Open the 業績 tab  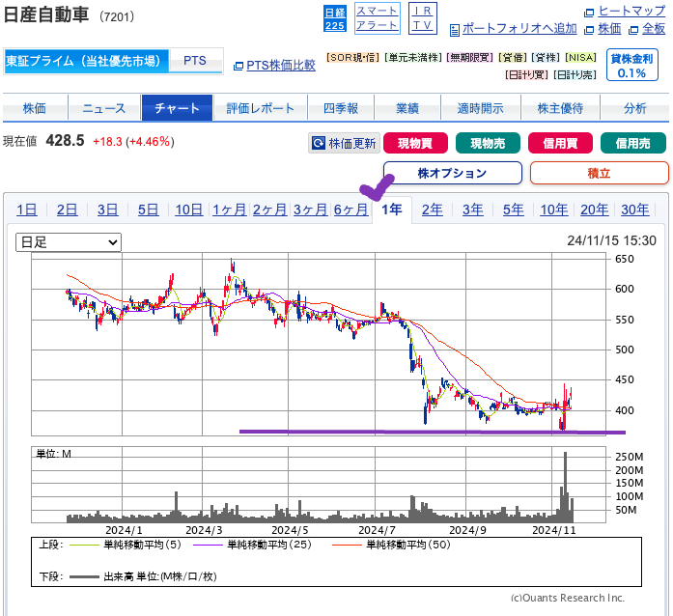(407, 108)
